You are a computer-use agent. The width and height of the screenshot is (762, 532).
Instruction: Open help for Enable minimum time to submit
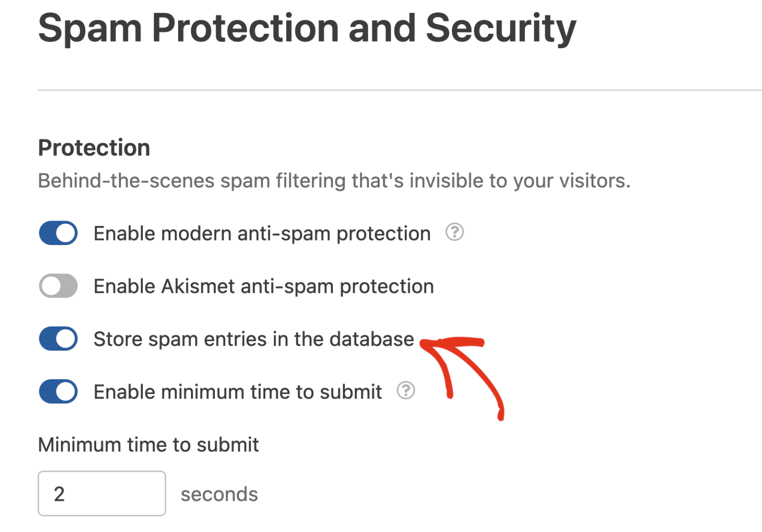click(405, 391)
